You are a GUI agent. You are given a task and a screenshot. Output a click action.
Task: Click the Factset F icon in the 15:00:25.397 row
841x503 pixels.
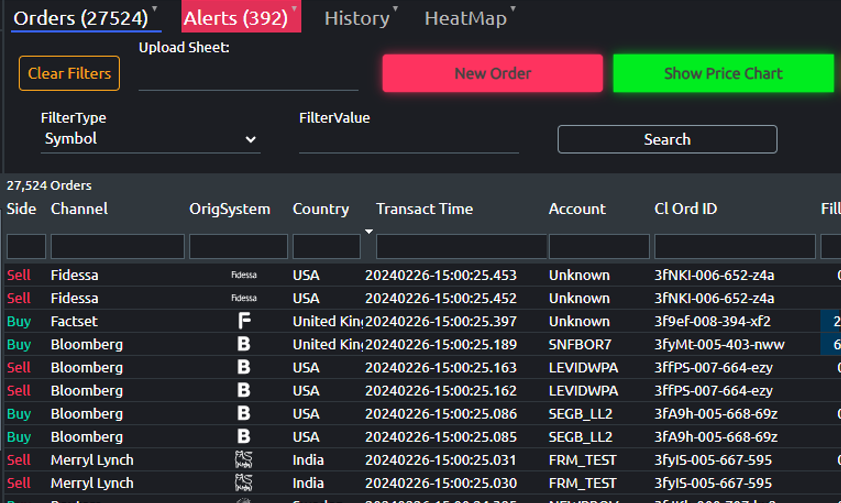(x=244, y=321)
